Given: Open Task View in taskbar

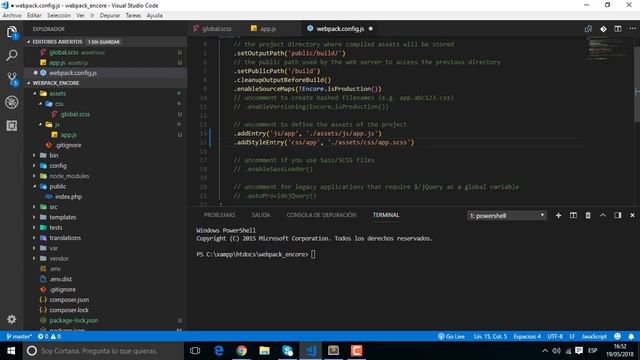Looking at the screenshot, I should click(x=195, y=351).
